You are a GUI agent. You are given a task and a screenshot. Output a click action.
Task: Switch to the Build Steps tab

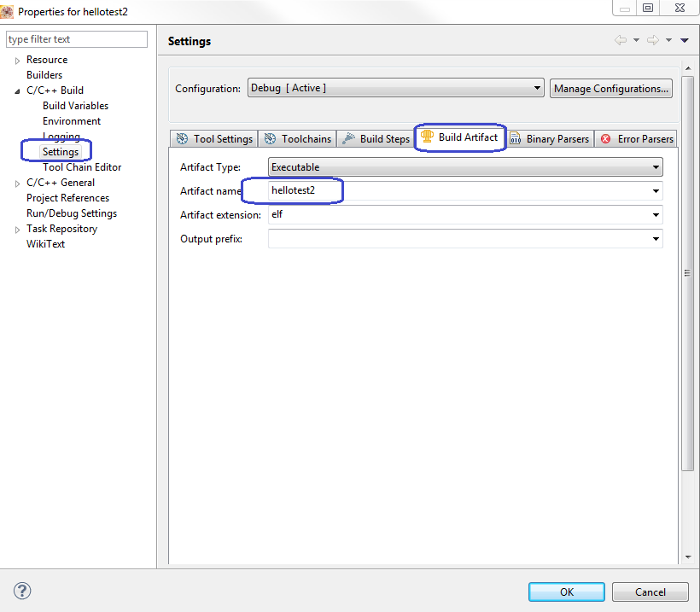376,139
